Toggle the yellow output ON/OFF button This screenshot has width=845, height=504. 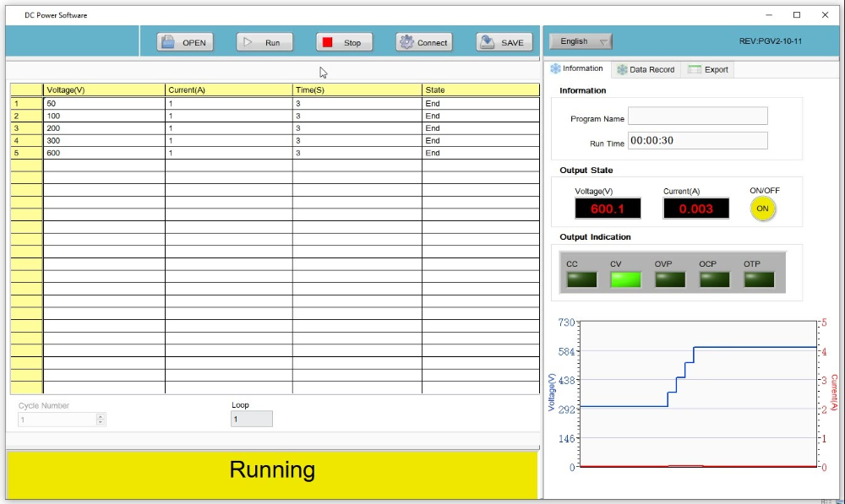pyautogui.click(x=762, y=209)
